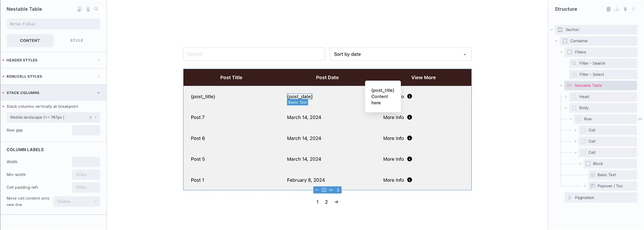Switch to the Style tab
Viewport: 644px width, 230px height.
point(76,41)
